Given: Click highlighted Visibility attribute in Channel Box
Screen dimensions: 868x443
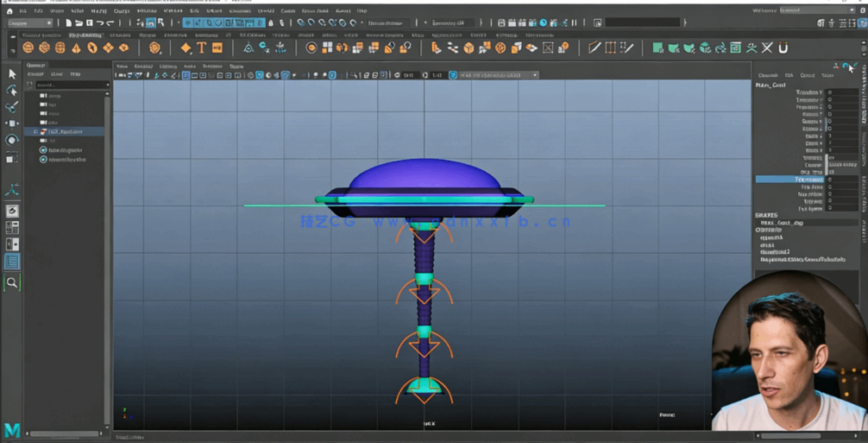Looking at the screenshot, I should [789, 180].
